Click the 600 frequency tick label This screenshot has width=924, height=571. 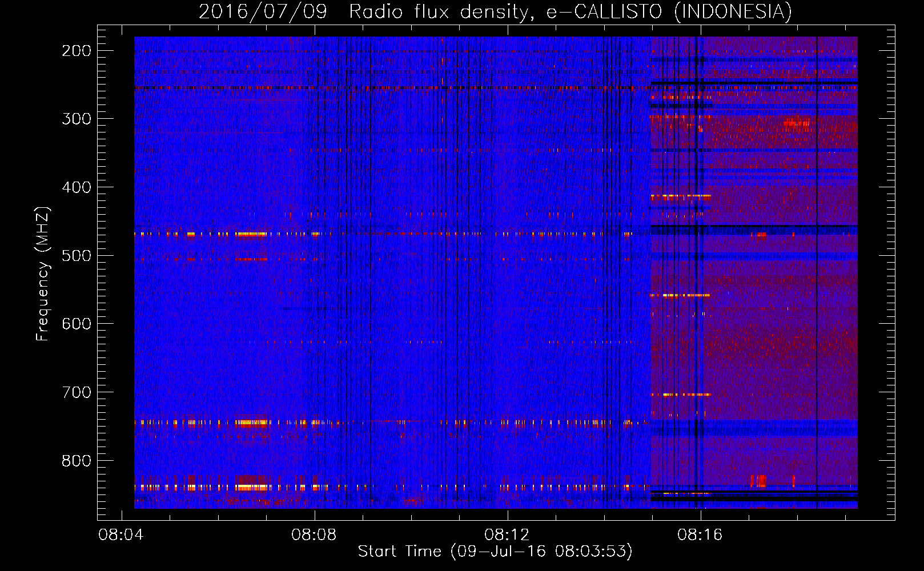pyautogui.click(x=77, y=324)
